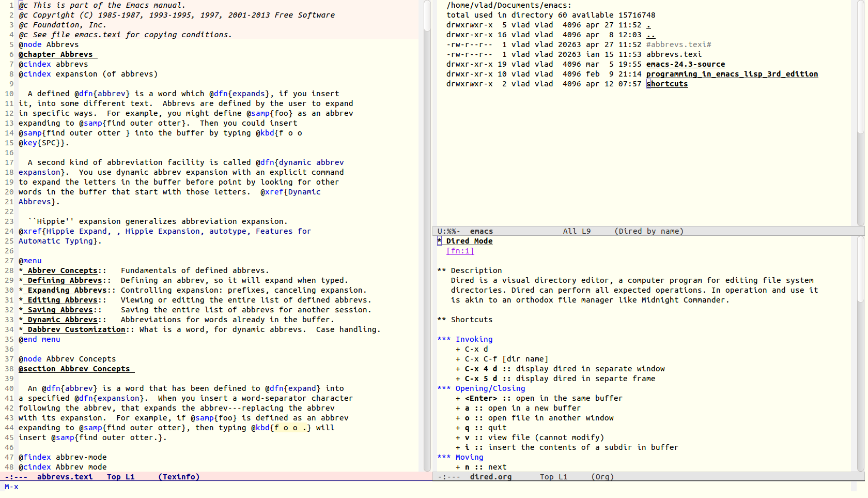Open the Saving Abbrevs menu entry
The height and width of the screenshot is (498, 868).
[60, 310]
